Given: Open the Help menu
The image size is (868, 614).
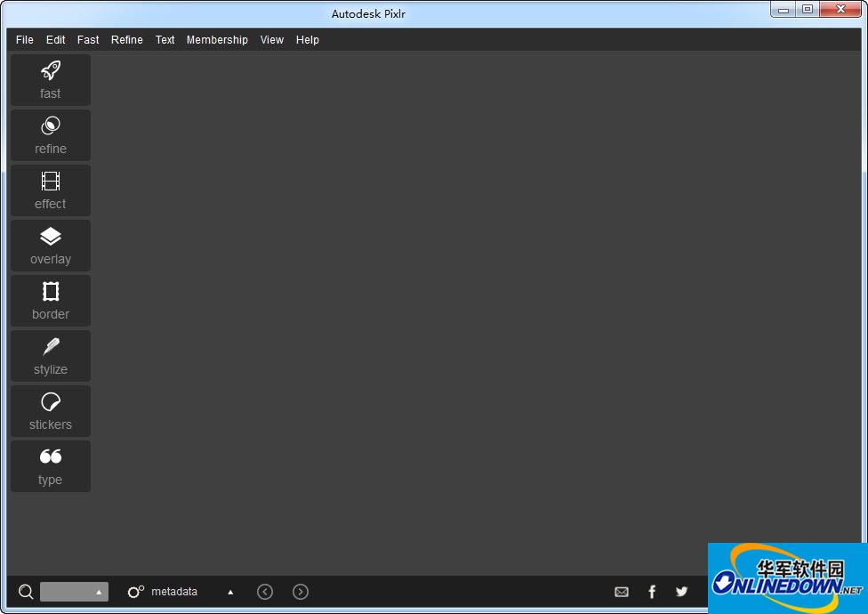Looking at the screenshot, I should pyautogui.click(x=307, y=40).
